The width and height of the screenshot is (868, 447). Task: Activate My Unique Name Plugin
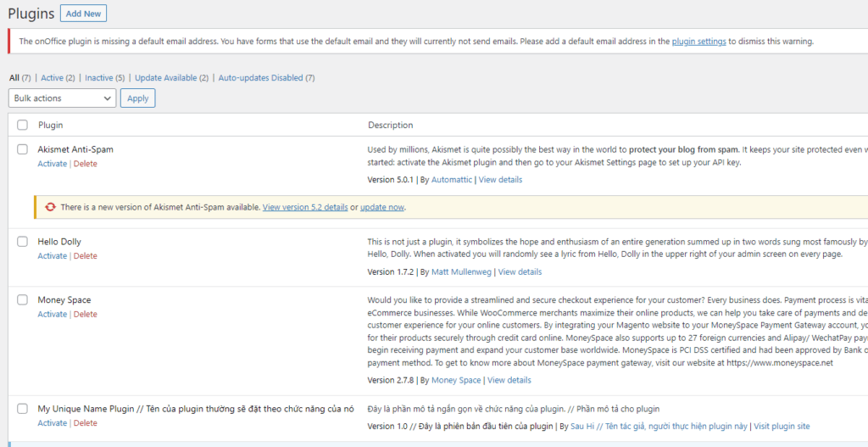click(52, 423)
